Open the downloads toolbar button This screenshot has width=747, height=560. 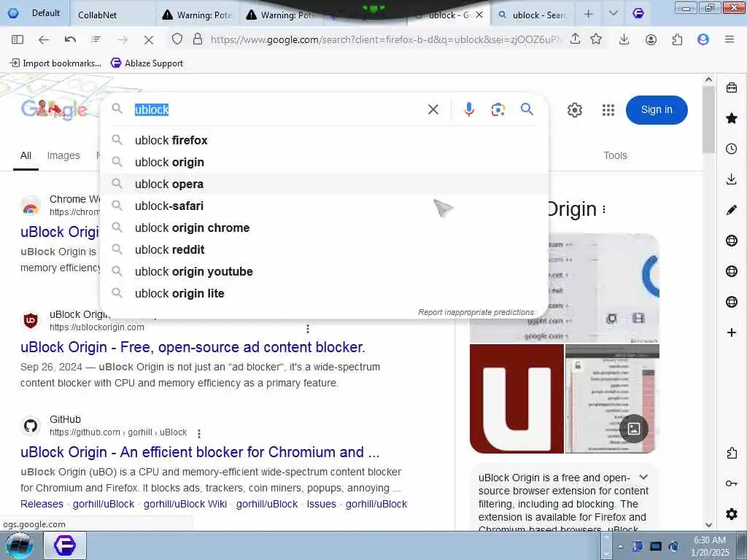tap(624, 39)
